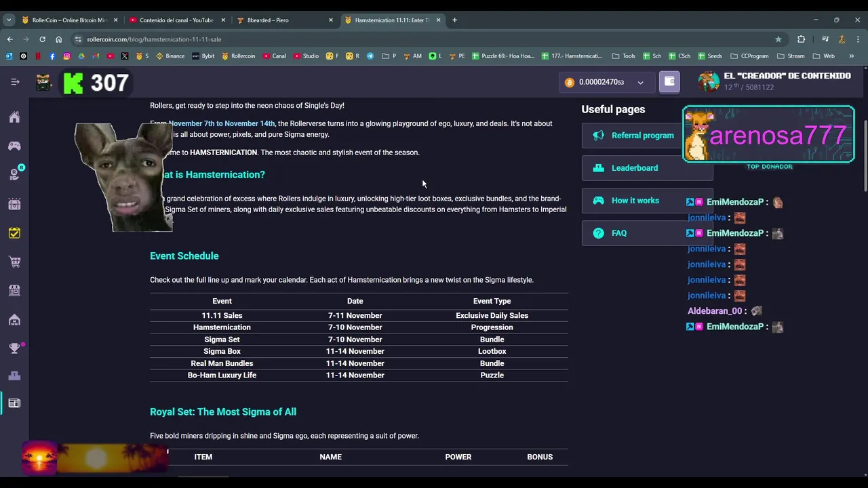Open the X (Twitter) bookmark
The image size is (868, 488).
[x=125, y=56]
